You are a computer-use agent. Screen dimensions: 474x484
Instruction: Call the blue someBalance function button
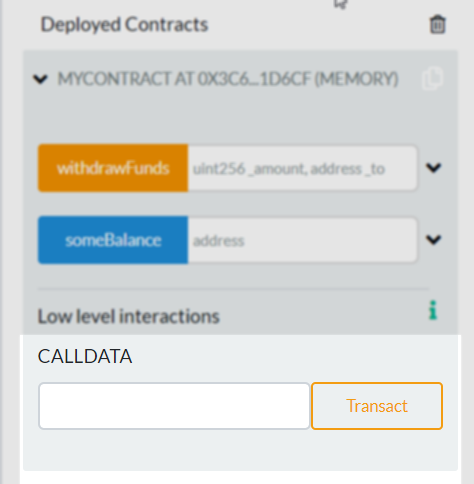click(113, 240)
